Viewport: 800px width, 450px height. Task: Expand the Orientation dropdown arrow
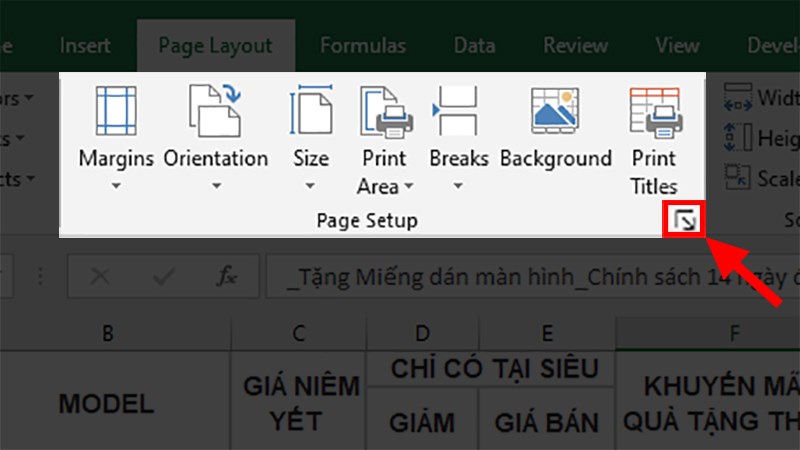216,186
